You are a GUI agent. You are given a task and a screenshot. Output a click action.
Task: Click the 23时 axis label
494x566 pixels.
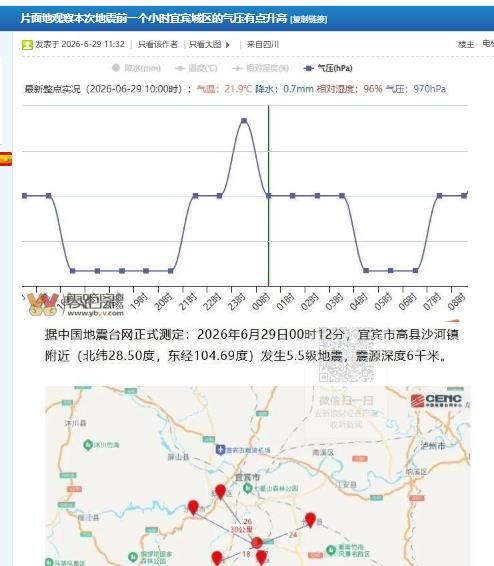tap(237, 302)
